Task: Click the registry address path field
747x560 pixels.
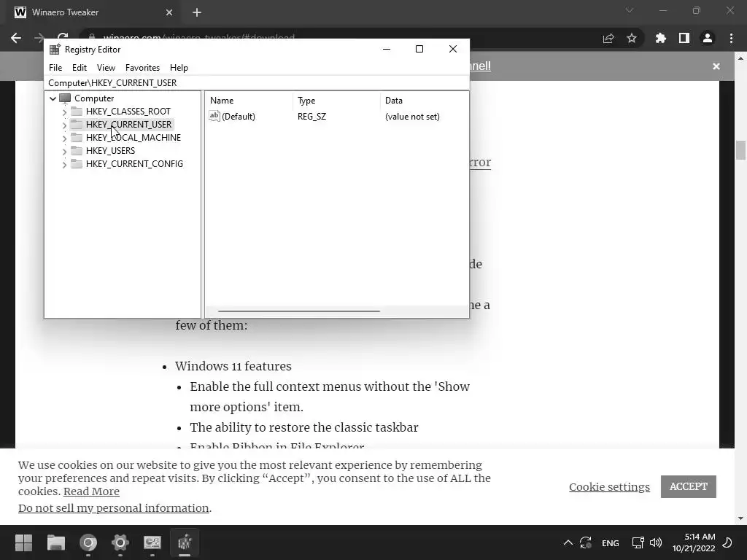Action: coord(256,83)
